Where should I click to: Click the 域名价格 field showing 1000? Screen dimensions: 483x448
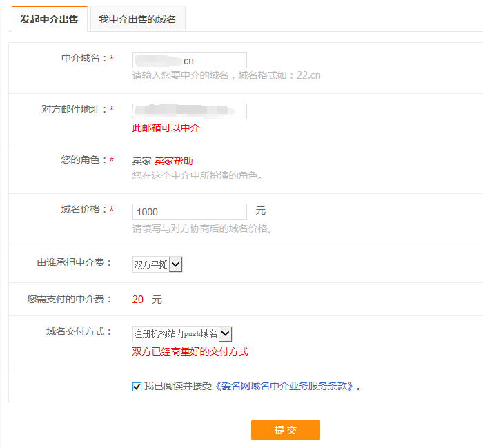point(189,212)
